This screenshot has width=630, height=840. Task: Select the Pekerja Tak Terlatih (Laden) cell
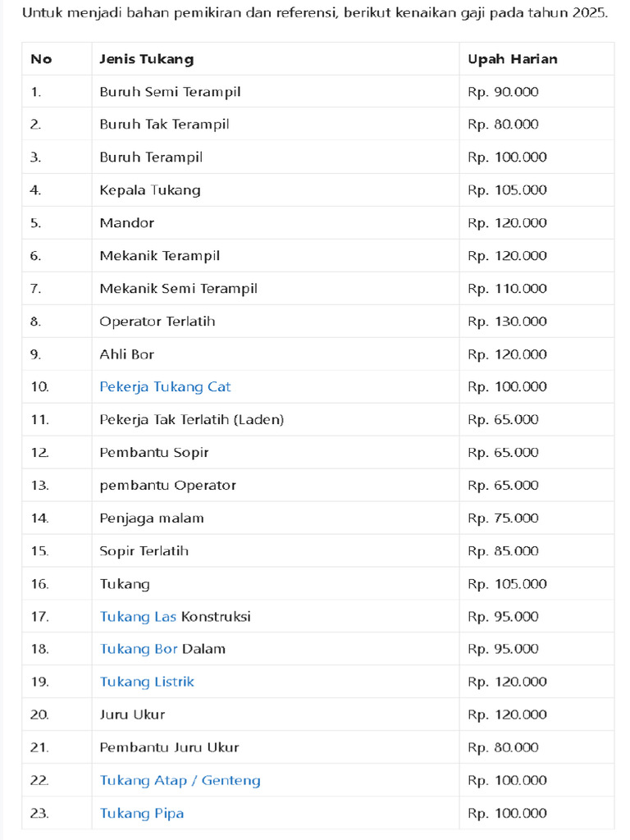pyautogui.click(x=192, y=420)
